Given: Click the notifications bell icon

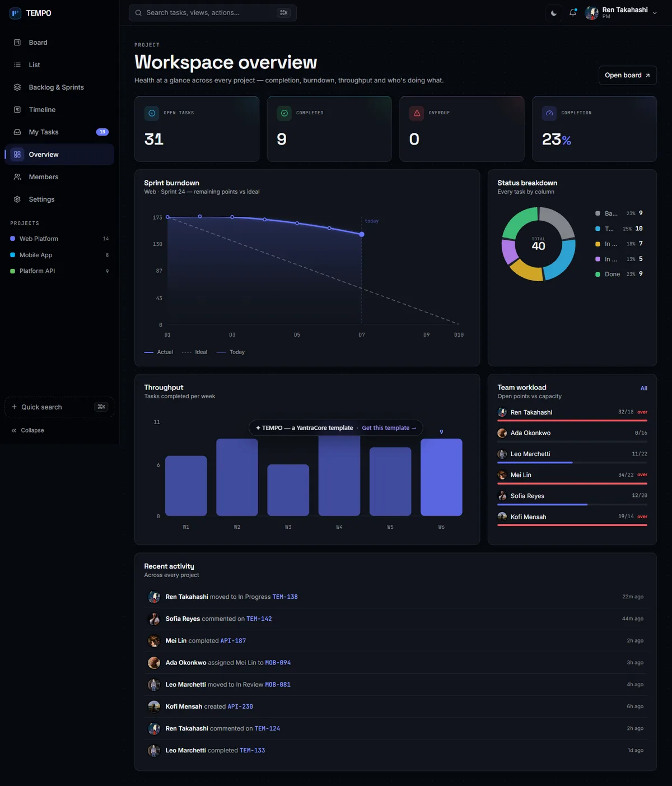Looking at the screenshot, I should [573, 13].
